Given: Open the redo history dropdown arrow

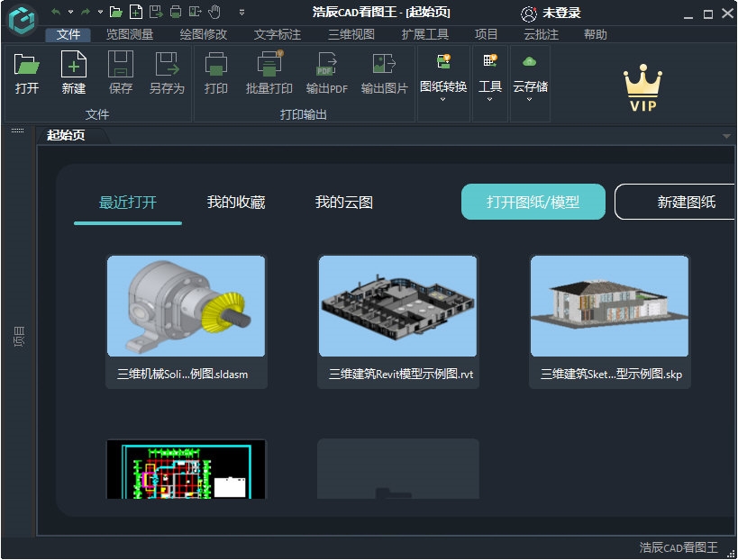Looking at the screenshot, I should pyautogui.click(x=100, y=12).
